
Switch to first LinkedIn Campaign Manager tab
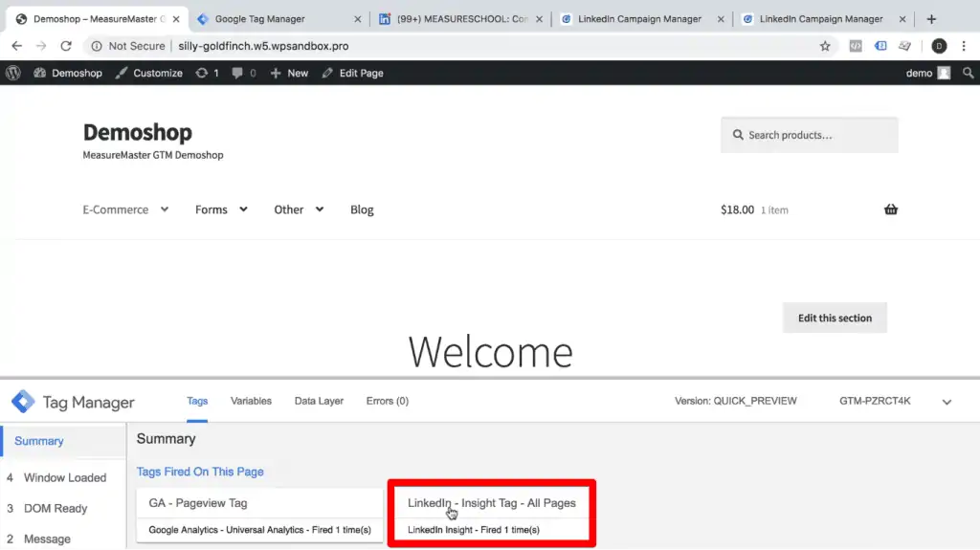coord(640,19)
